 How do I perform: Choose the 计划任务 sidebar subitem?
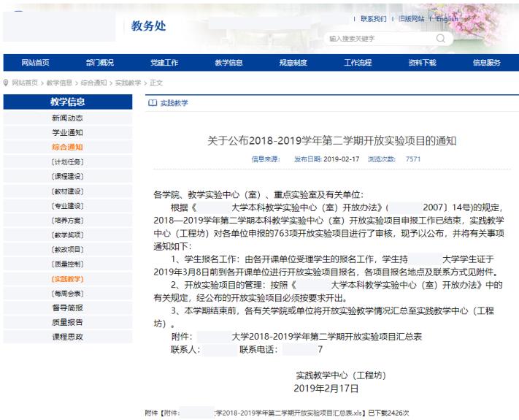coord(67,161)
